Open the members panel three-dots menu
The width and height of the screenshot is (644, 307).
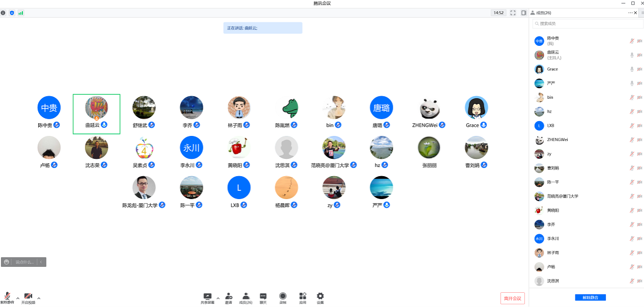[x=630, y=13]
